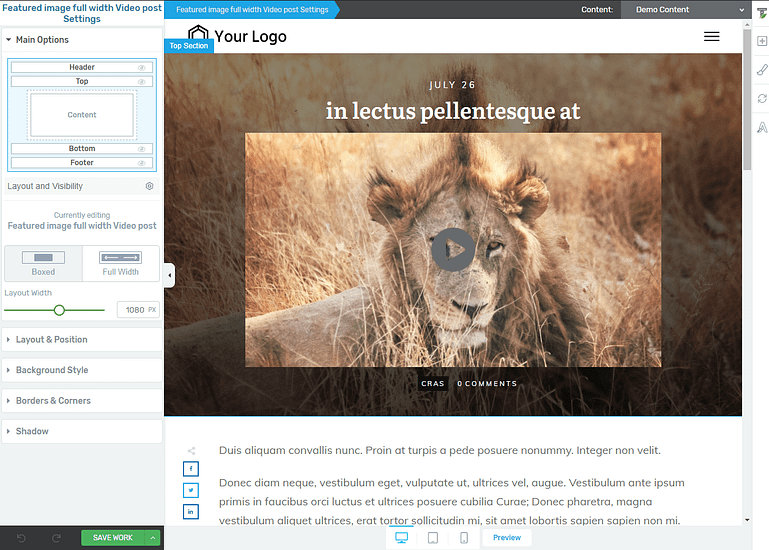The image size is (769, 550).
Task: Switch to mobile preview mode
Action: (463, 538)
